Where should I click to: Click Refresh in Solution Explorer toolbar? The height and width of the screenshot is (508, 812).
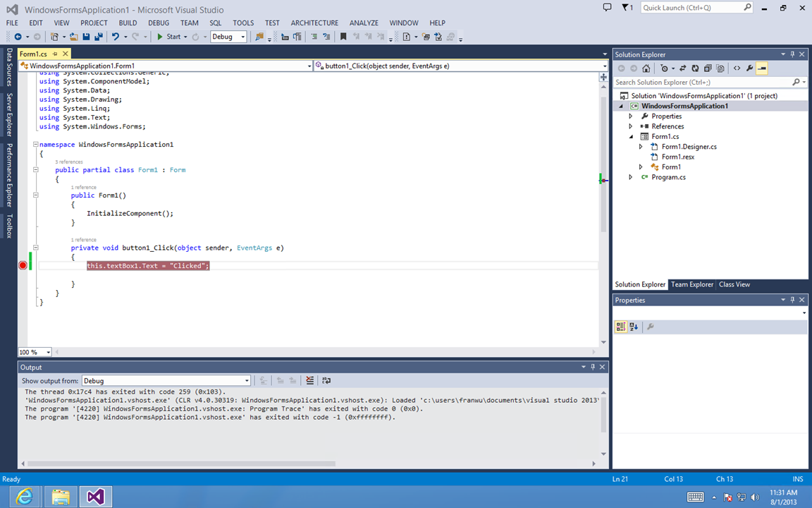695,68
